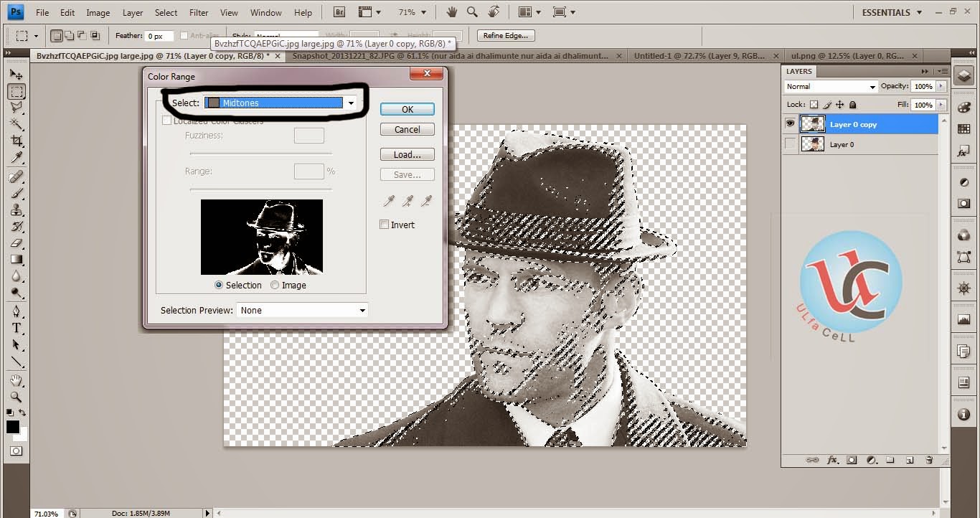Toggle lock position in Layers panel
The width and height of the screenshot is (980, 518).
pyautogui.click(x=840, y=105)
